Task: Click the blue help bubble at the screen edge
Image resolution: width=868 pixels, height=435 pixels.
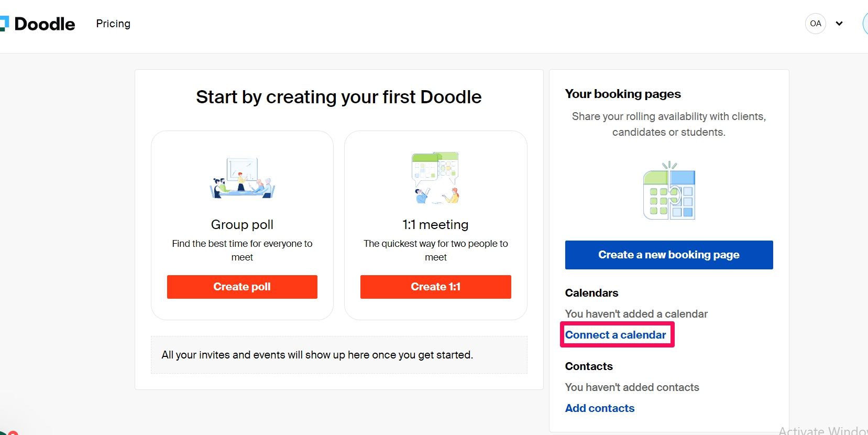Action: (x=865, y=23)
